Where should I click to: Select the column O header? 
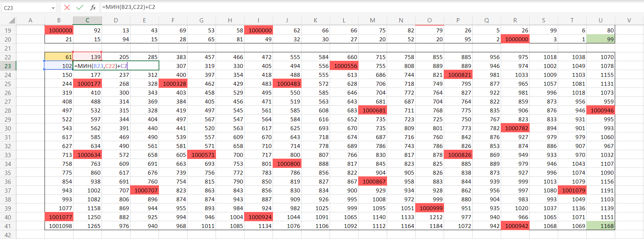(x=429, y=20)
